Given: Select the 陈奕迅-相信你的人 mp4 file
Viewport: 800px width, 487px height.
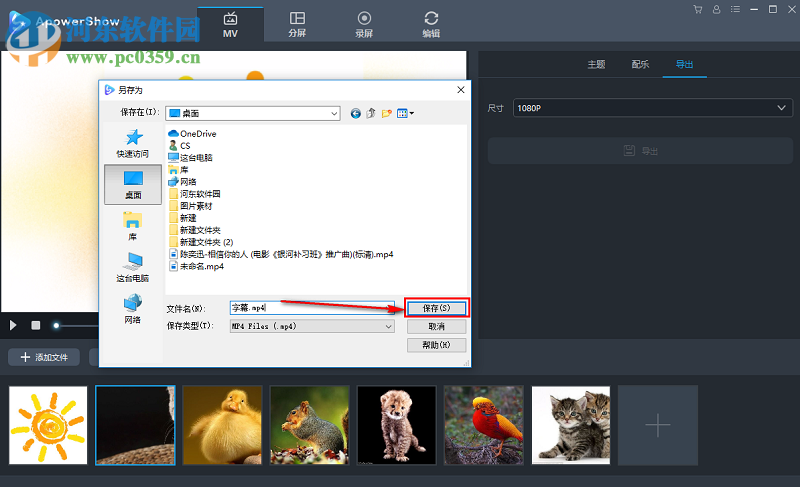Looking at the screenshot, I should [281, 254].
